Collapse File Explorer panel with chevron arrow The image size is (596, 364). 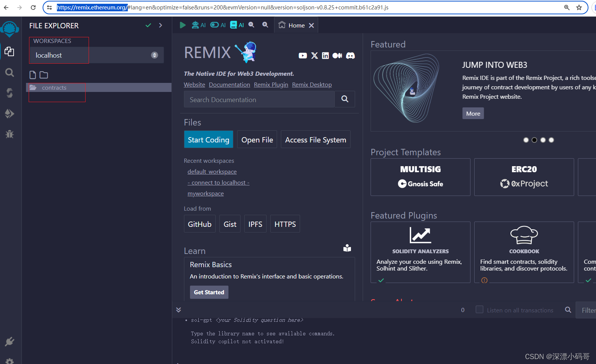[x=161, y=25]
